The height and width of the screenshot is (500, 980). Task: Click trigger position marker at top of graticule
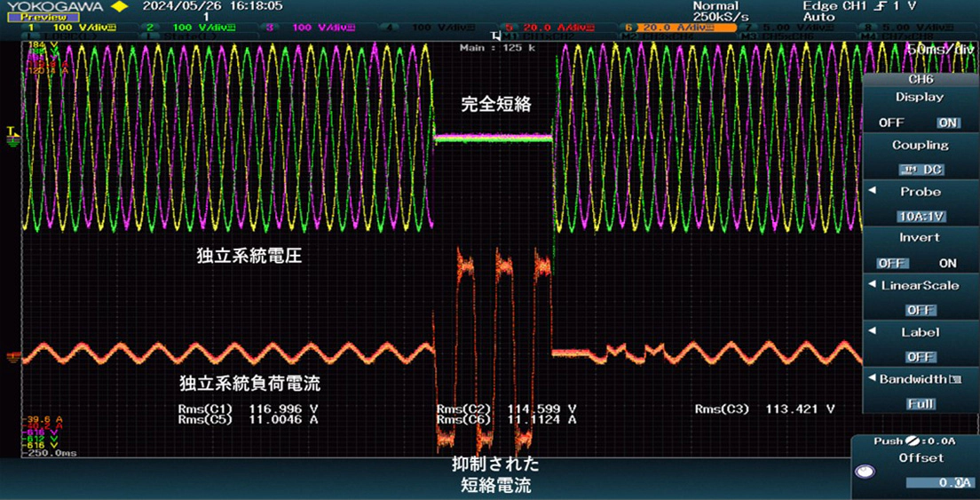497,36
